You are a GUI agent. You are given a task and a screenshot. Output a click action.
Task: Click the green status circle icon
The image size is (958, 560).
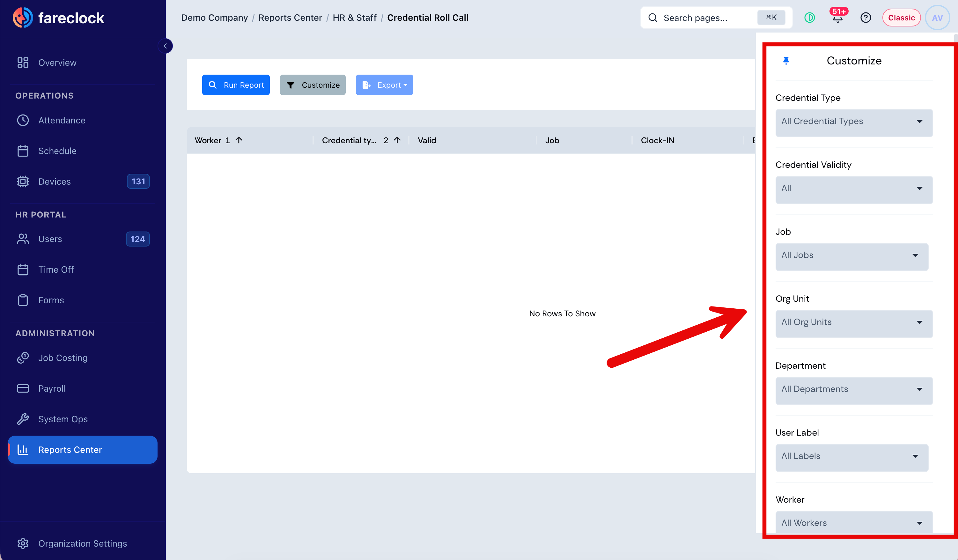coord(809,18)
